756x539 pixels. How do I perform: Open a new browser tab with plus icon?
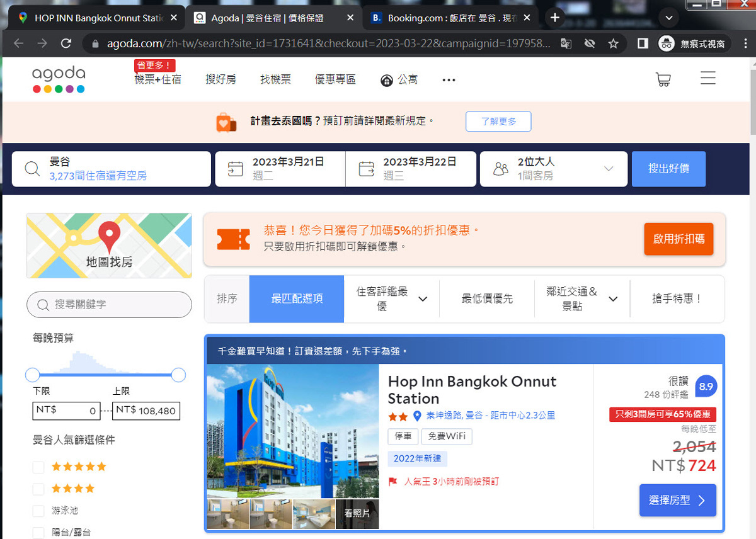(554, 18)
